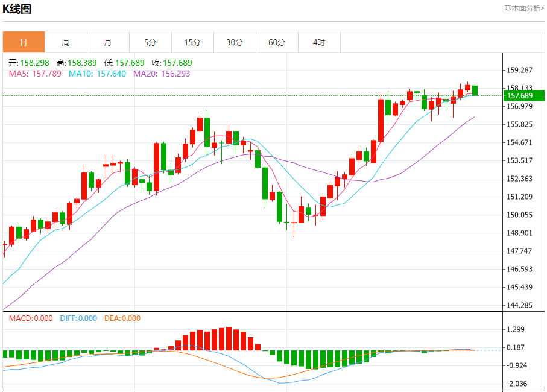547x392 pixels.
Task: Click the DEA value label
Action: tap(122, 318)
